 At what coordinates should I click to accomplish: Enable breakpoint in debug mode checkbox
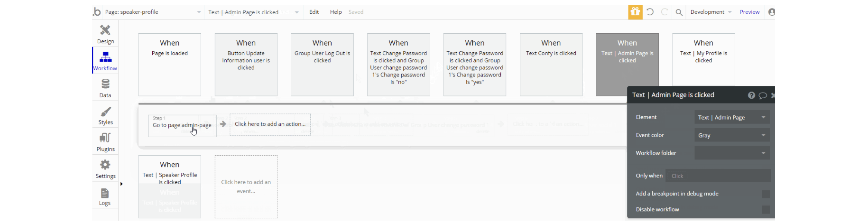[x=766, y=194]
